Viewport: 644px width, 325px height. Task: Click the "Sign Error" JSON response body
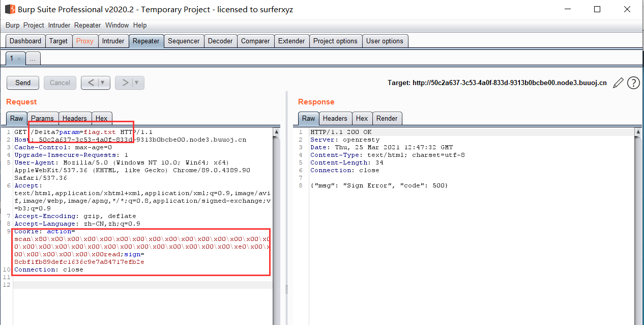[379, 185]
